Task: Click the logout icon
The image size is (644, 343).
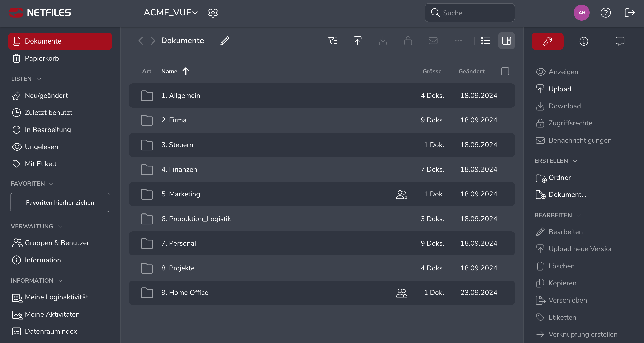Action: pos(630,13)
